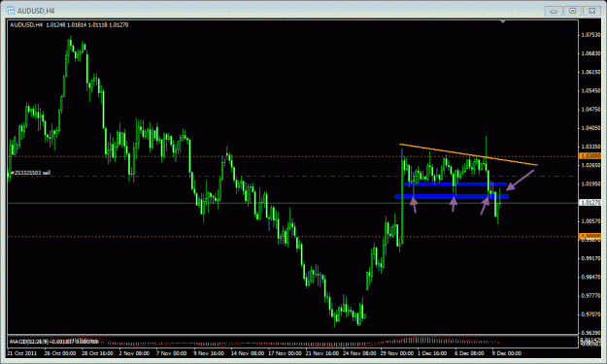Click price scale value 0.97070

(x=590, y=314)
